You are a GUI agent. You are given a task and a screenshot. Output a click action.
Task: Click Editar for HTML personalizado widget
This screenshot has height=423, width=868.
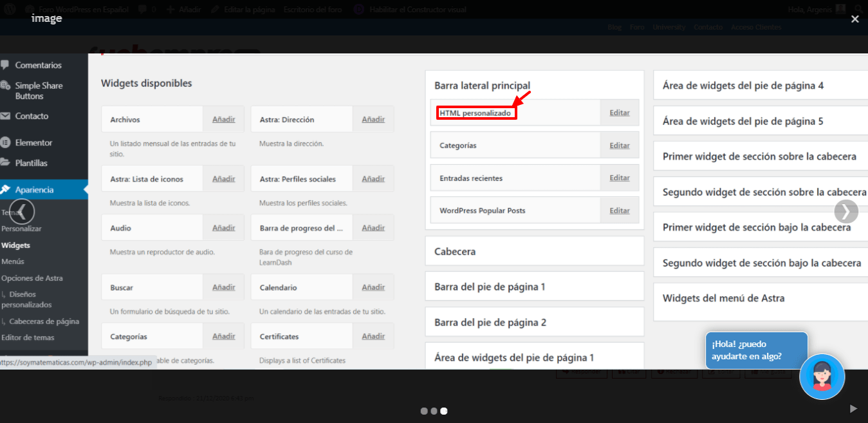pos(620,113)
